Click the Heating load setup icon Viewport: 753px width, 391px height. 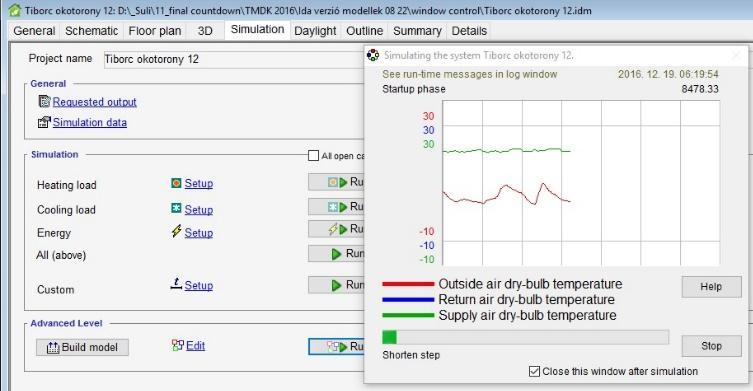[176, 183]
